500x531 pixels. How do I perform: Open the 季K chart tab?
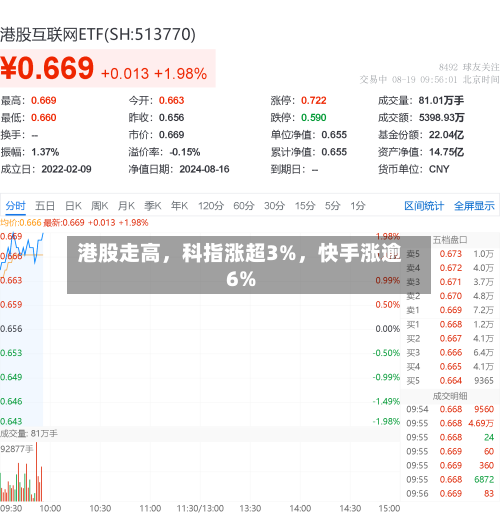[153, 206]
